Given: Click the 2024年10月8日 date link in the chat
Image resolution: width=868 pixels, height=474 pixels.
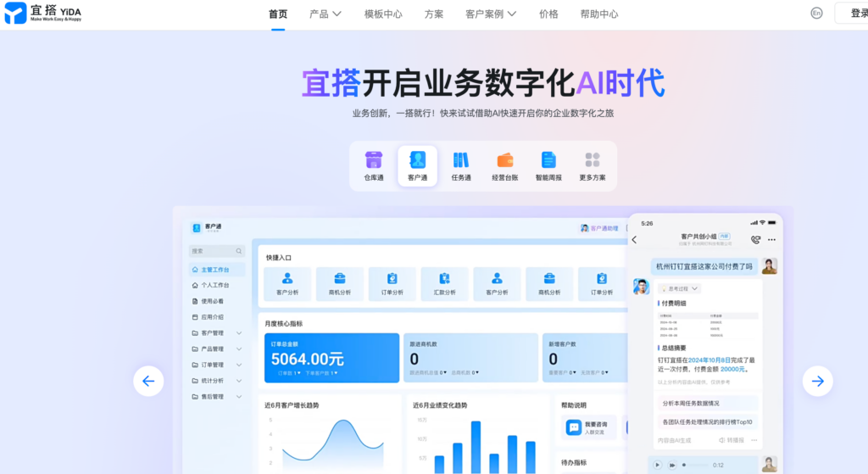Looking at the screenshot, I should pos(709,360).
